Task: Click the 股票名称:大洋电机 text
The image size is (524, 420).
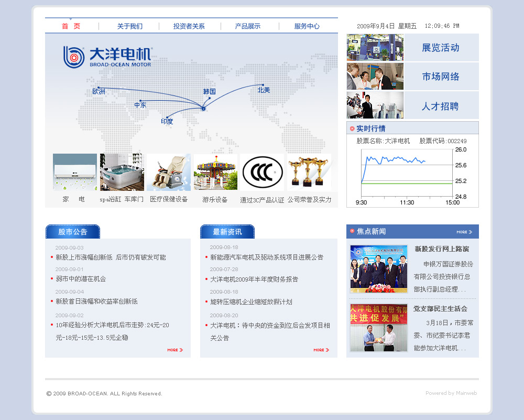Action: pos(383,141)
